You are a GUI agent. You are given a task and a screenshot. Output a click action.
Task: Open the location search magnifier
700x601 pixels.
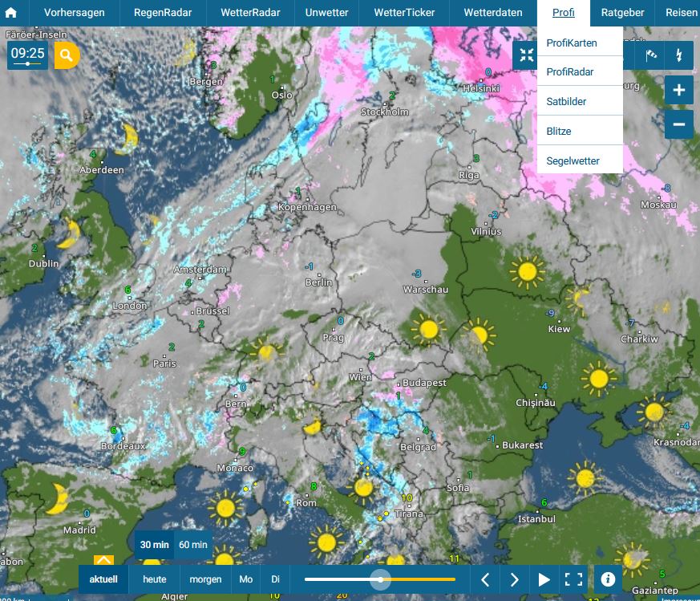[x=67, y=55]
